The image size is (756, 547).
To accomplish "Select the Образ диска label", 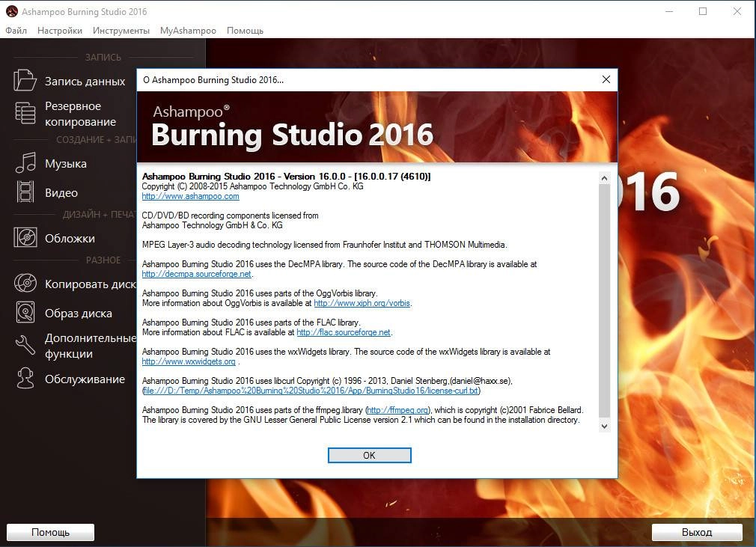I will pos(79,314).
